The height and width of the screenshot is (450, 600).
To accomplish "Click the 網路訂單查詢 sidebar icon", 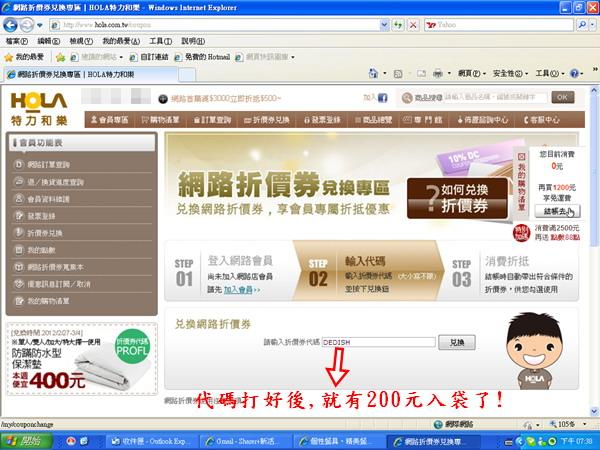I will pos(18,165).
